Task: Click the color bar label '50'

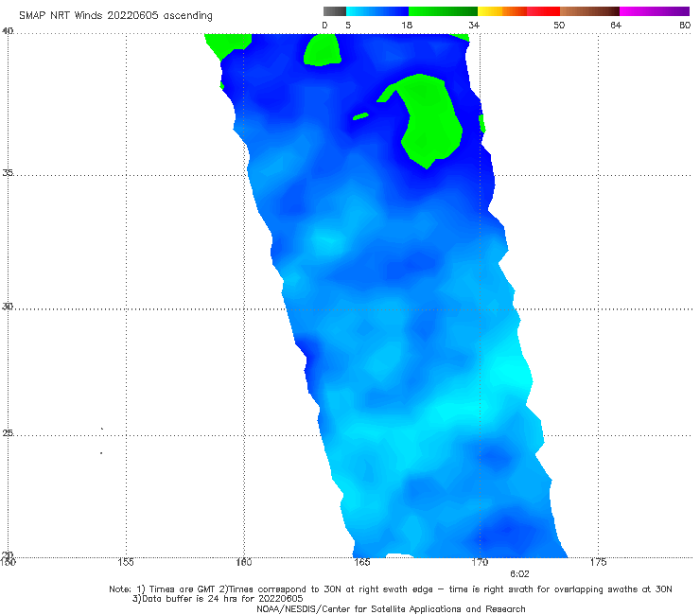Action: coord(559,26)
